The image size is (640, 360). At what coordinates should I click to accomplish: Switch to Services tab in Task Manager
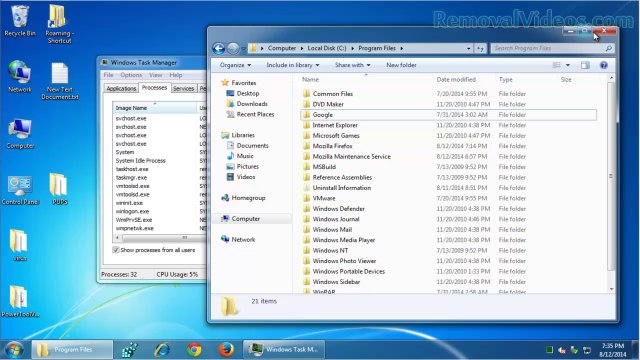(183, 89)
